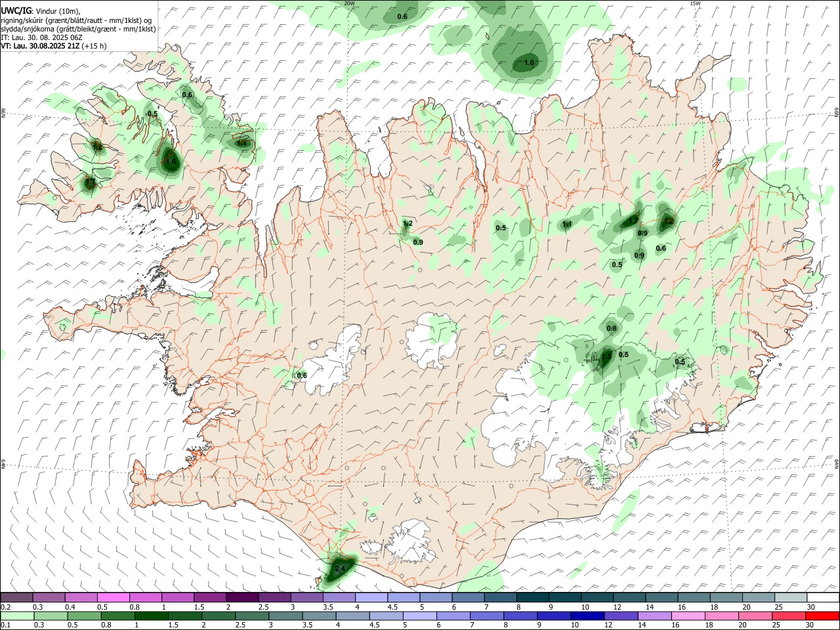This screenshot has height=630, width=840.
Task: Select the light pink rain swatch between 16 and 18
Action: pyautogui.click(x=689, y=616)
